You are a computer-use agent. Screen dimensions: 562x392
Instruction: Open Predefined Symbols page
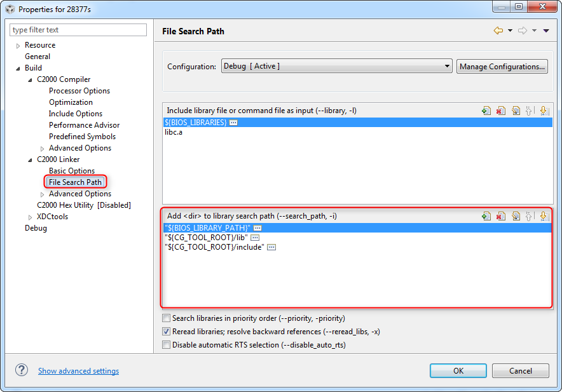(82, 137)
